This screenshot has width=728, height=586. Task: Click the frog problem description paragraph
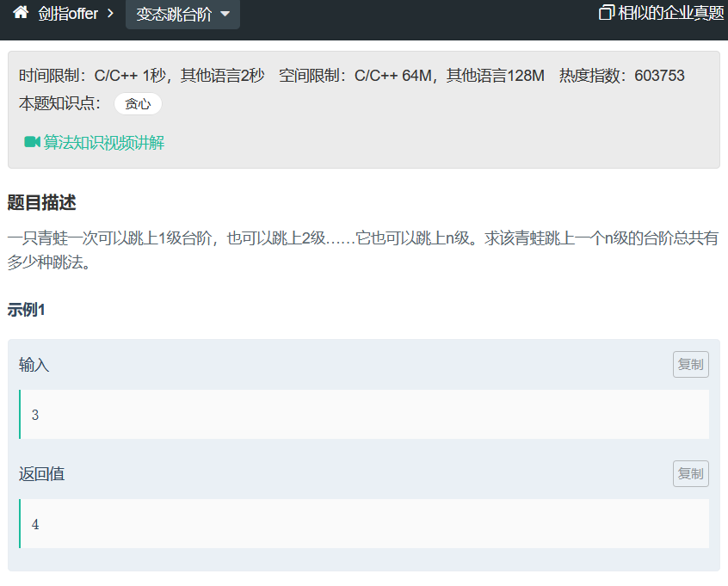[x=363, y=250]
